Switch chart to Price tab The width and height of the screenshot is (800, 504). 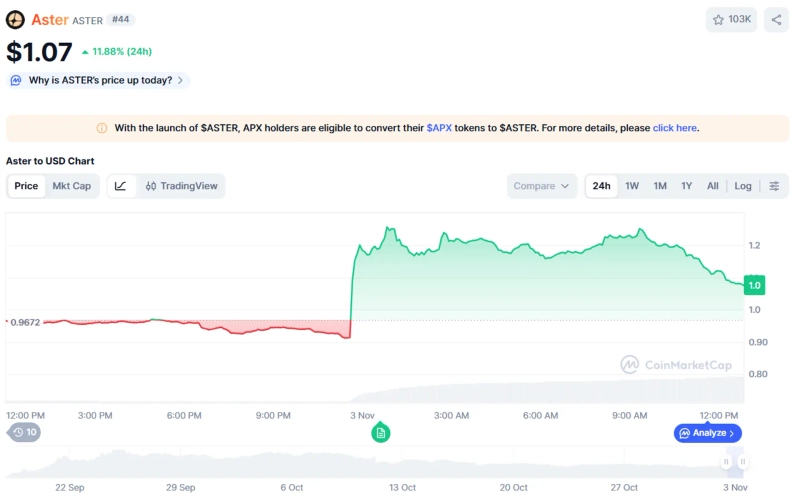(x=26, y=186)
